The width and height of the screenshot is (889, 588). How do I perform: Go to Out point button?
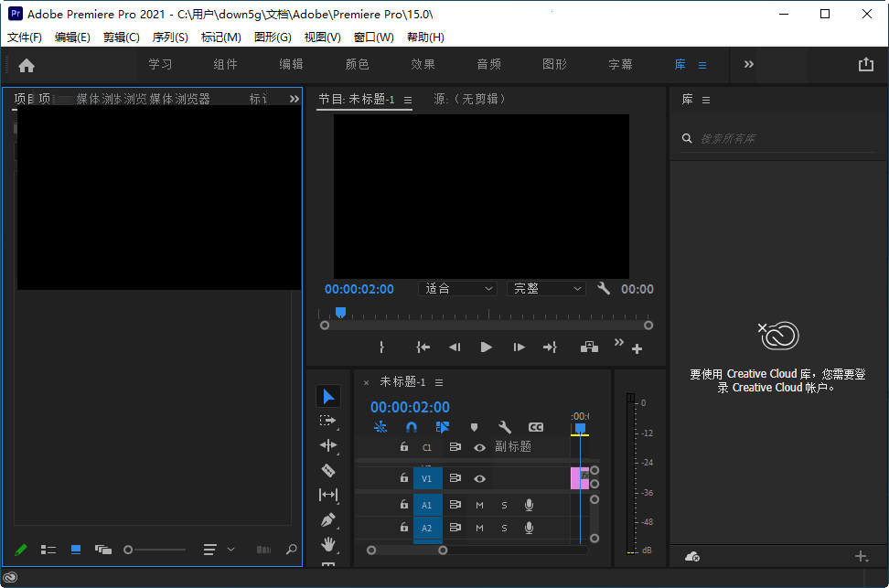coord(550,347)
